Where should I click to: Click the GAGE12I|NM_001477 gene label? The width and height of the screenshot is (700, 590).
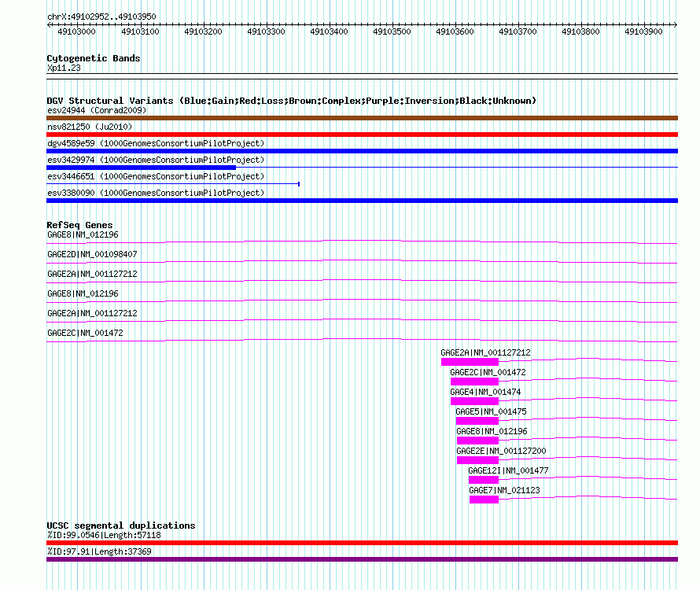click(x=508, y=470)
